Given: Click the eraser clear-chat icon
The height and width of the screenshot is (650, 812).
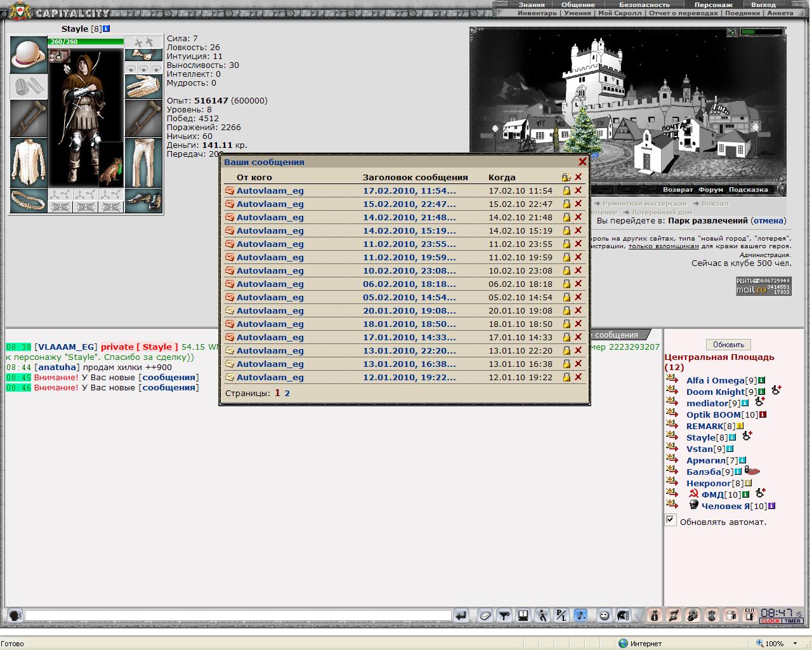Looking at the screenshot, I should (x=485, y=615).
